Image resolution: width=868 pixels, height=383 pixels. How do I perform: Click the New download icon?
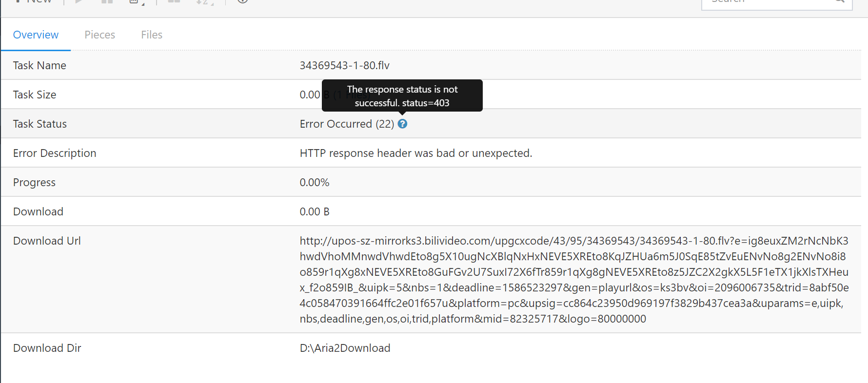(19, 2)
